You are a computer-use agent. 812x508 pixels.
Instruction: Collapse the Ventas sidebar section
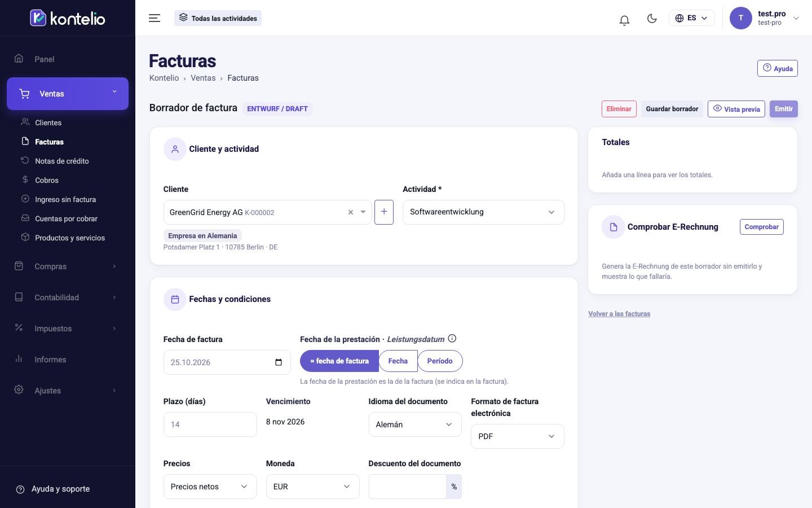pos(68,94)
